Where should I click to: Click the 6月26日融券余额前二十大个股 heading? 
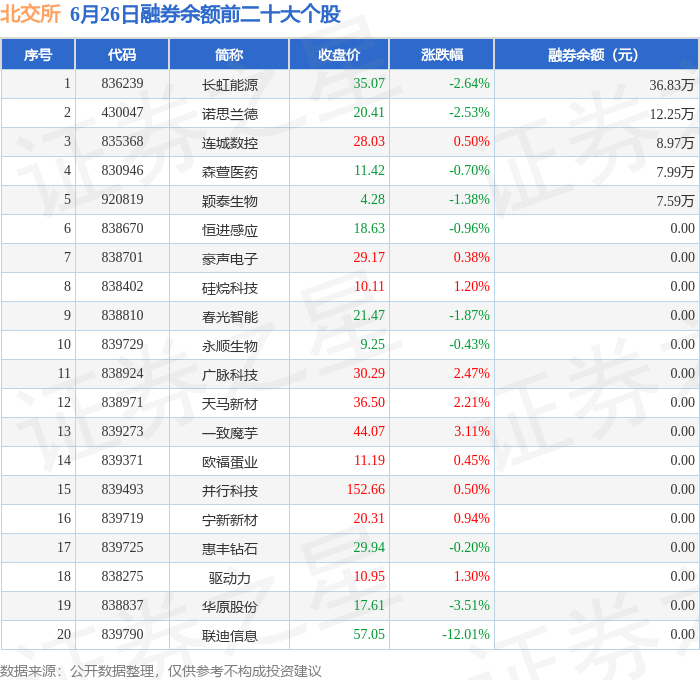click(x=205, y=14)
